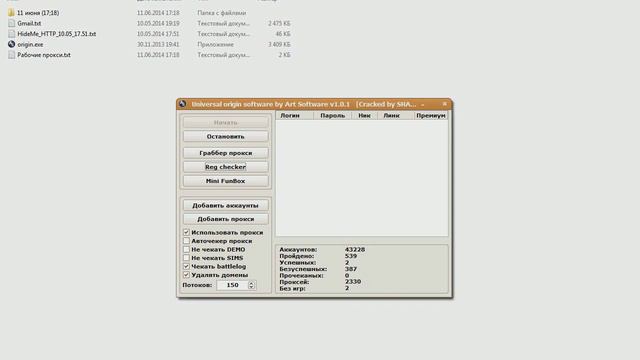Viewport: 640px width, 360px height.
Task: Click the Потоков value field showing 150
Action: [232, 285]
